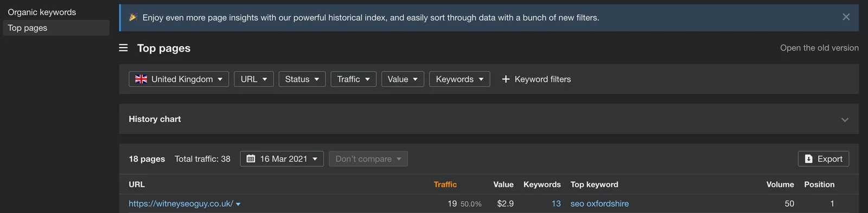Click the $2.9 value cell
This screenshot has height=213, width=868.
coord(505,204)
